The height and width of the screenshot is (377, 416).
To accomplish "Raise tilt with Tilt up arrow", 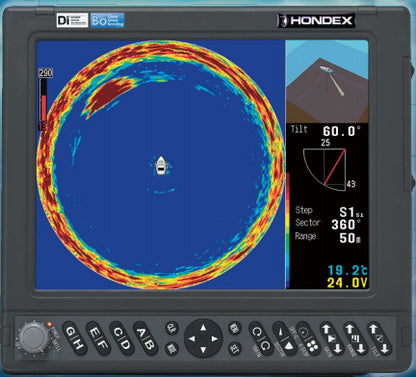I will coord(374,330).
